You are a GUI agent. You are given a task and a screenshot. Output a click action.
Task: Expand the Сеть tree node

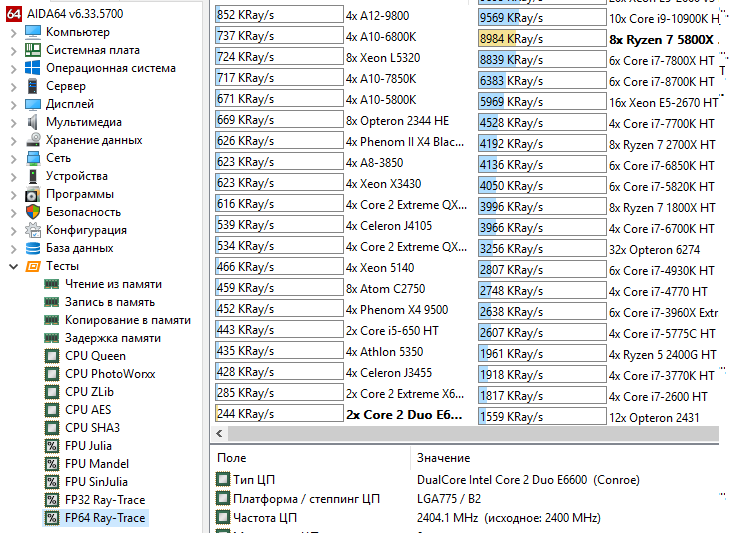tap(14, 159)
